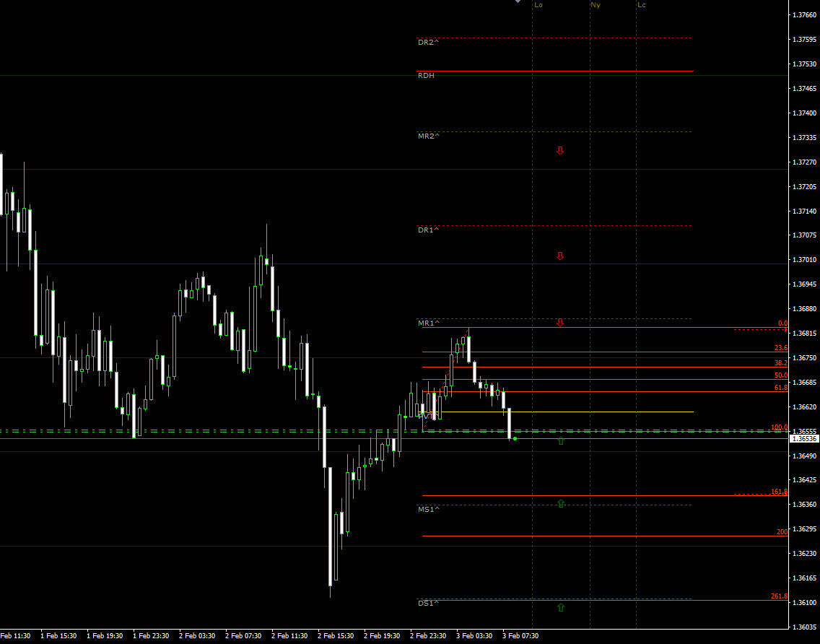Select the Ny session marker at chart top
The height and width of the screenshot is (644, 820).
pos(595,5)
